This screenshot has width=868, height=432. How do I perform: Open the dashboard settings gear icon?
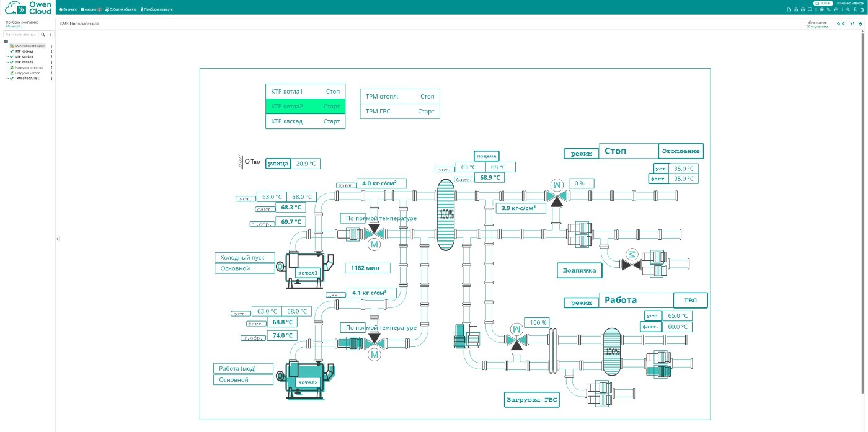[x=860, y=24]
